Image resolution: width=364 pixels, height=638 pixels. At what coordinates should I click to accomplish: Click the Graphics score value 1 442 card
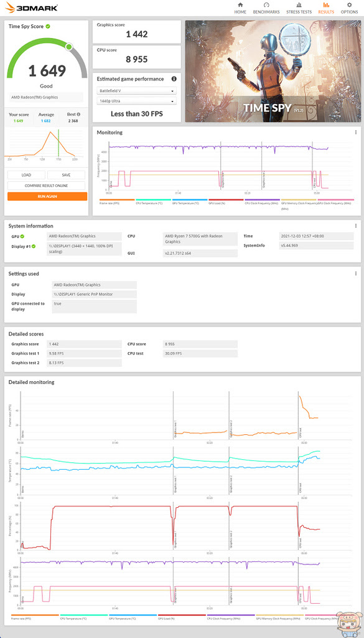tap(136, 32)
